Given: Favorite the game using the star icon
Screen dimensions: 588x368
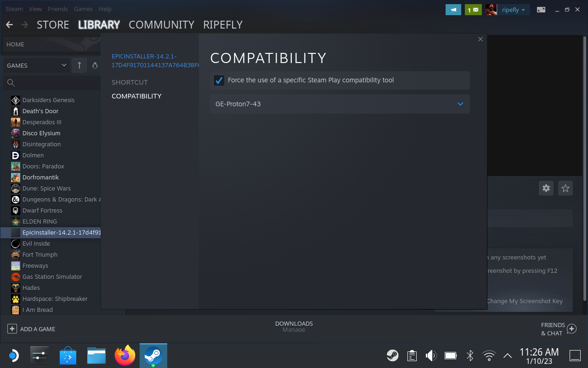Looking at the screenshot, I should point(565,188).
